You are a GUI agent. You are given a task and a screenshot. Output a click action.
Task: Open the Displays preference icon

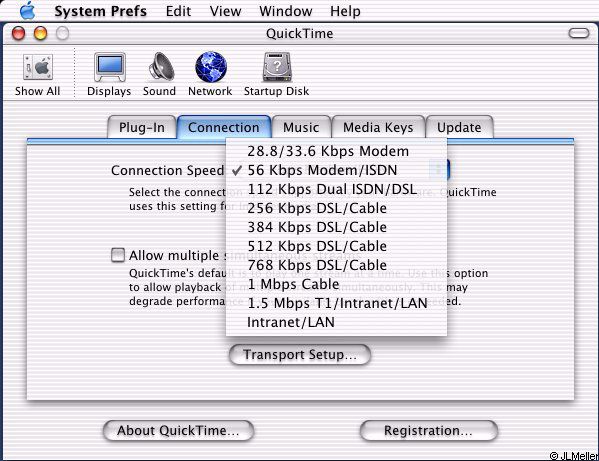(110, 67)
